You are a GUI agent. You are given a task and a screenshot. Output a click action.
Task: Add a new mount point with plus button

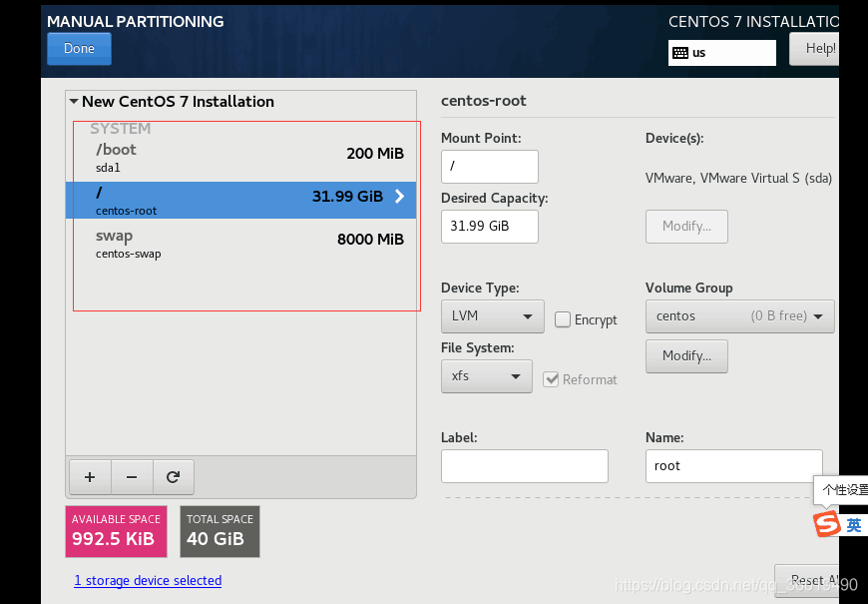(90, 477)
